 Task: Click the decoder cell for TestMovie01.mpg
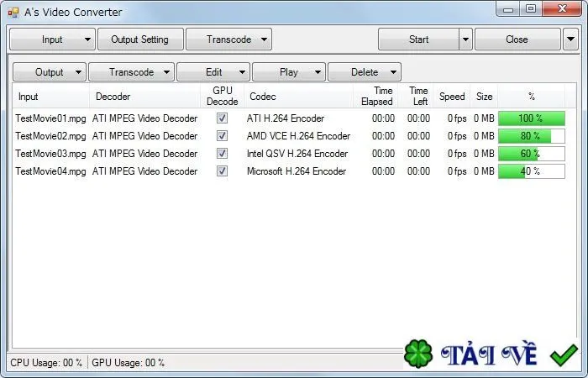point(144,118)
